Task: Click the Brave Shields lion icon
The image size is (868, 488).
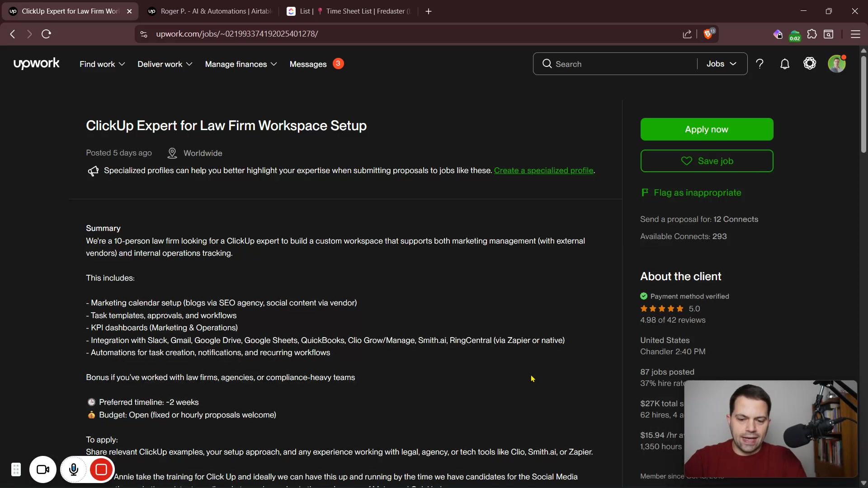Action: [x=708, y=34]
